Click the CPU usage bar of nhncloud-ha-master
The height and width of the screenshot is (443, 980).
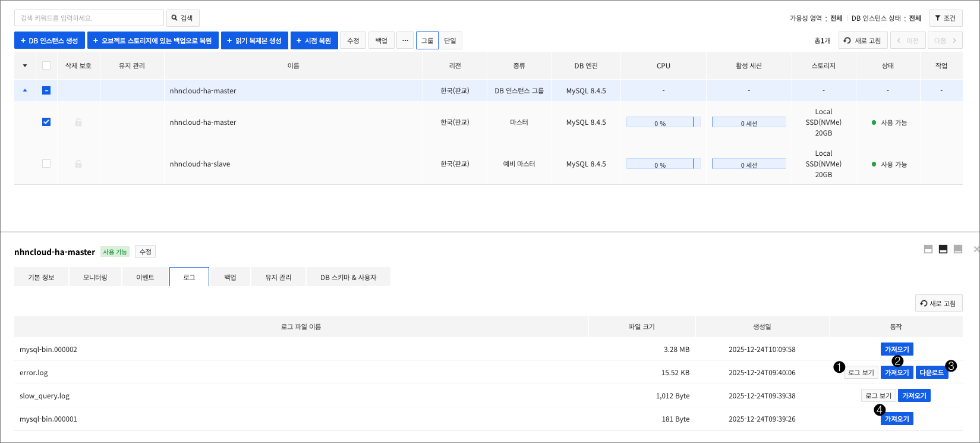coord(663,122)
